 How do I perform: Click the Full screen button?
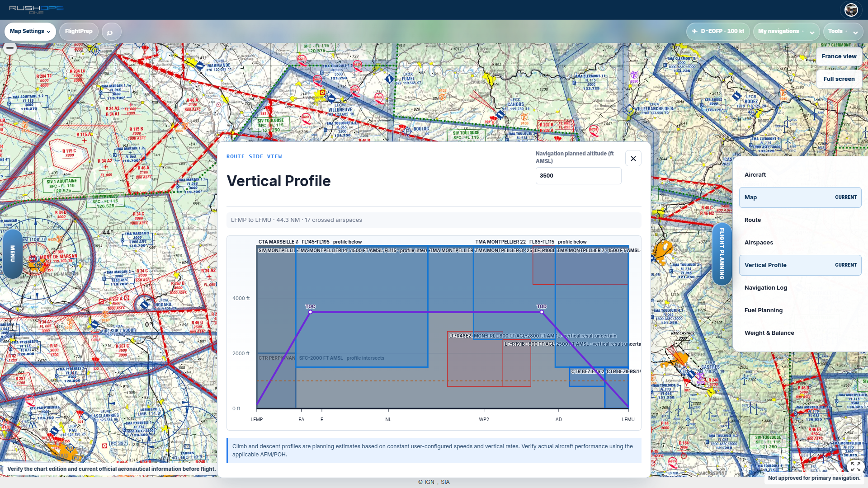[839, 79]
